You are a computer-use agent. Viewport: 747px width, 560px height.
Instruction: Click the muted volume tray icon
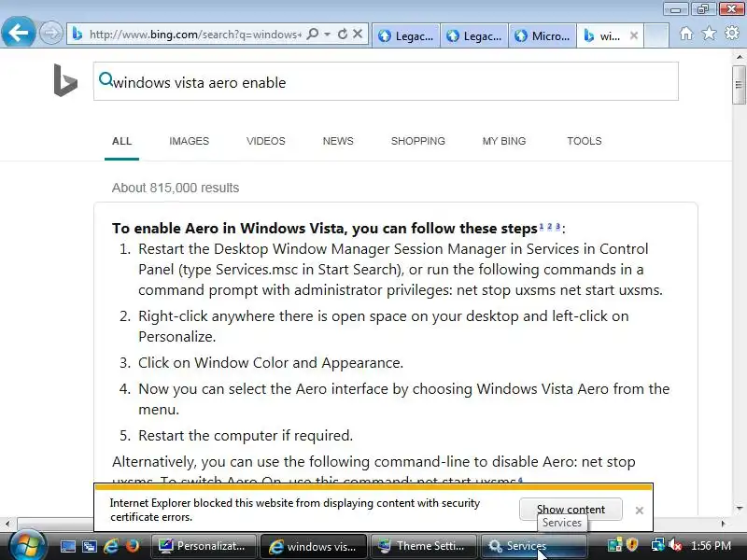pos(674,546)
